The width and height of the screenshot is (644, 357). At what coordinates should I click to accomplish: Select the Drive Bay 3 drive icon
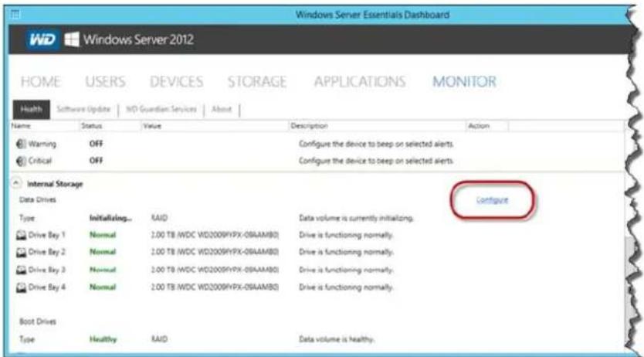click(x=21, y=270)
